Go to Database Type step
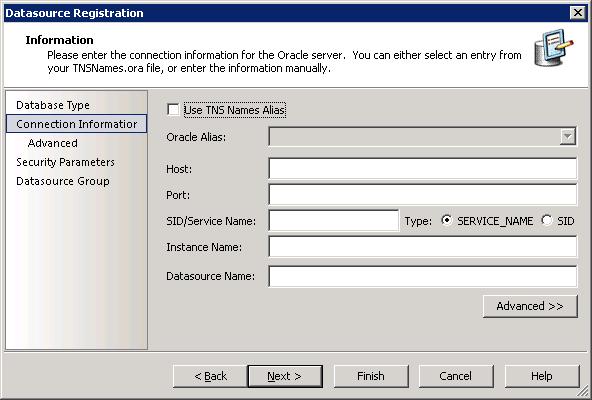Image resolution: width=592 pixels, height=400 pixels. point(53,105)
